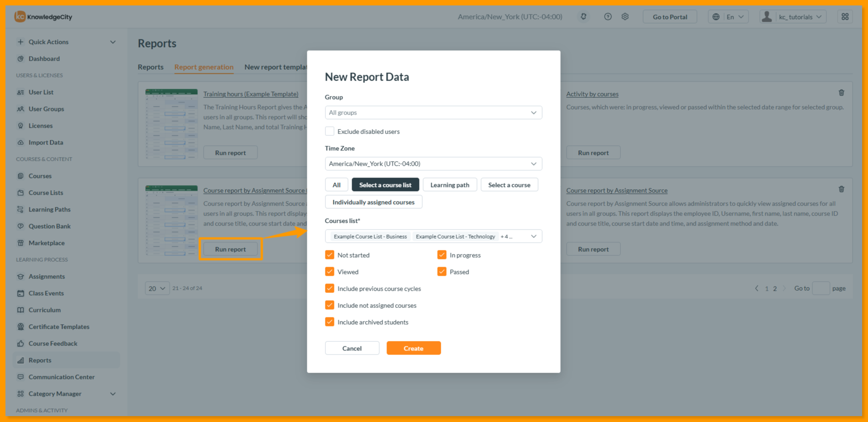Toggle the Passed checkbox
Screen dimensions: 868x422
tap(442, 272)
